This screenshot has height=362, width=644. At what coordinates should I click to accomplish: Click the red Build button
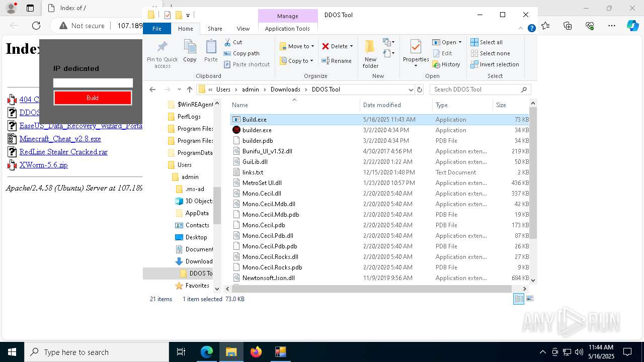coord(93,98)
